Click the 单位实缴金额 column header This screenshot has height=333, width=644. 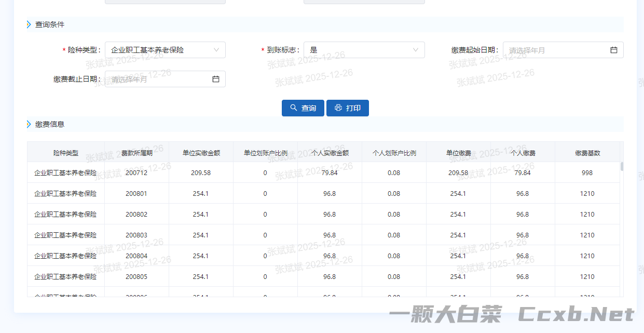click(x=201, y=153)
